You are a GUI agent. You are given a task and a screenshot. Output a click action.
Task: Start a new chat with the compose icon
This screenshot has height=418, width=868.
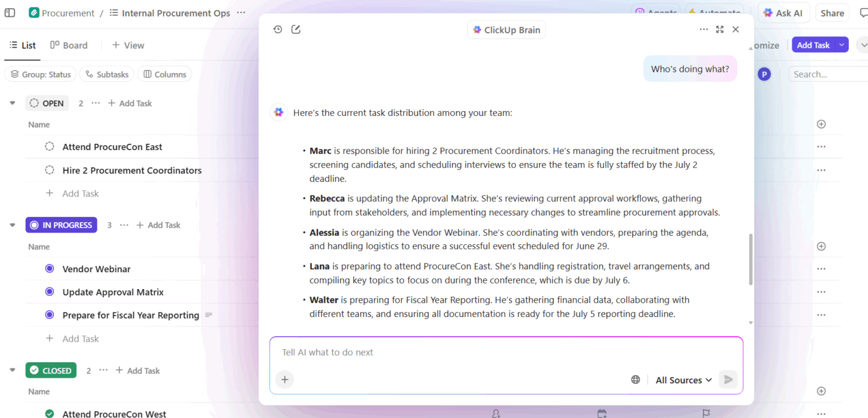point(296,29)
